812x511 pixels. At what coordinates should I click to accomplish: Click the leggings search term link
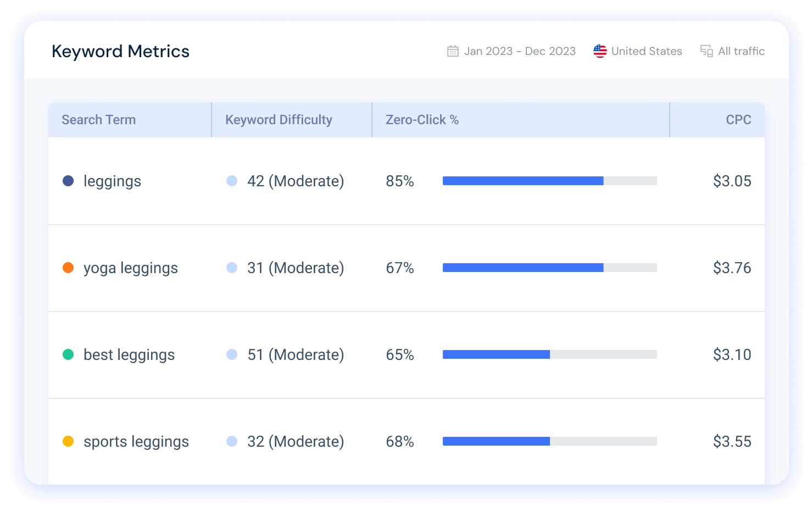tap(112, 180)
